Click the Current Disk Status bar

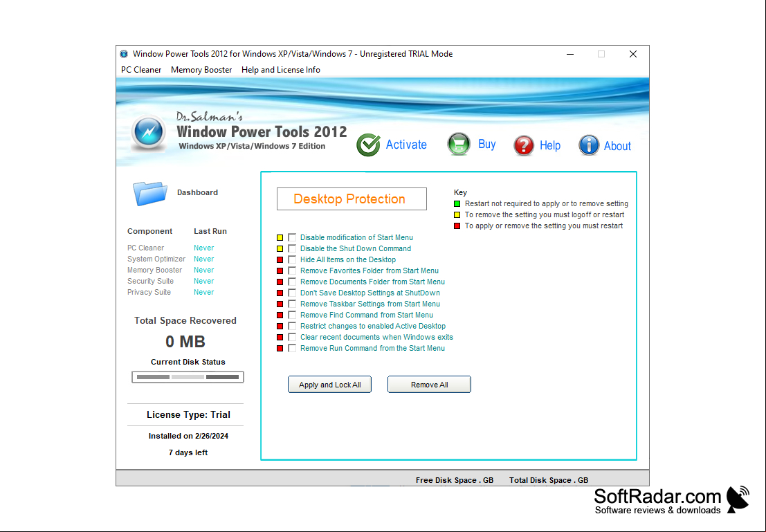point(188,377)
